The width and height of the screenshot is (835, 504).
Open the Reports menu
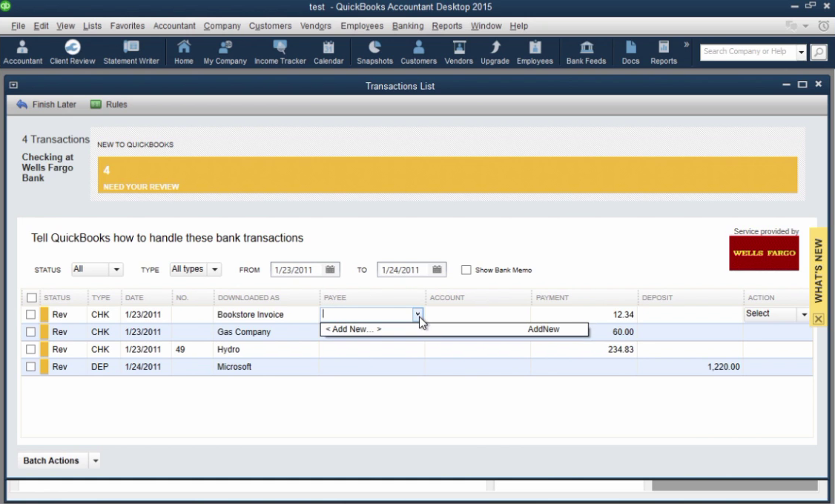pyautogui.click(x=446, y=25)
